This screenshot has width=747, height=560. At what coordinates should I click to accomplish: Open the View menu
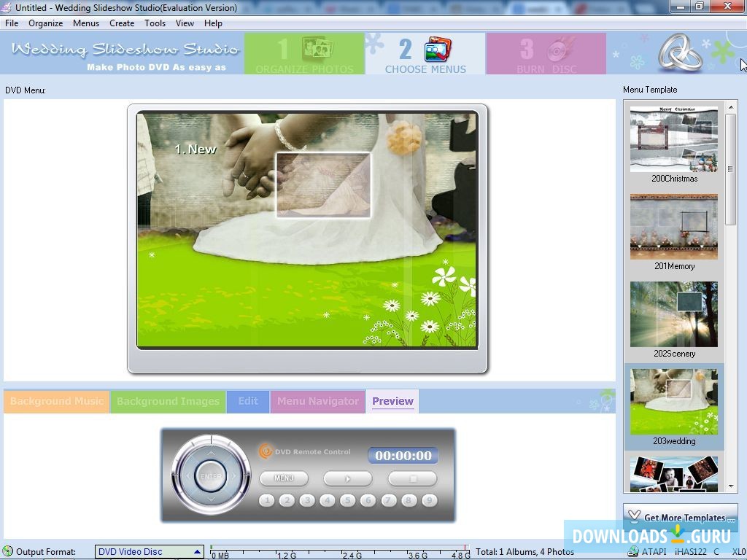tap(185, 23)
